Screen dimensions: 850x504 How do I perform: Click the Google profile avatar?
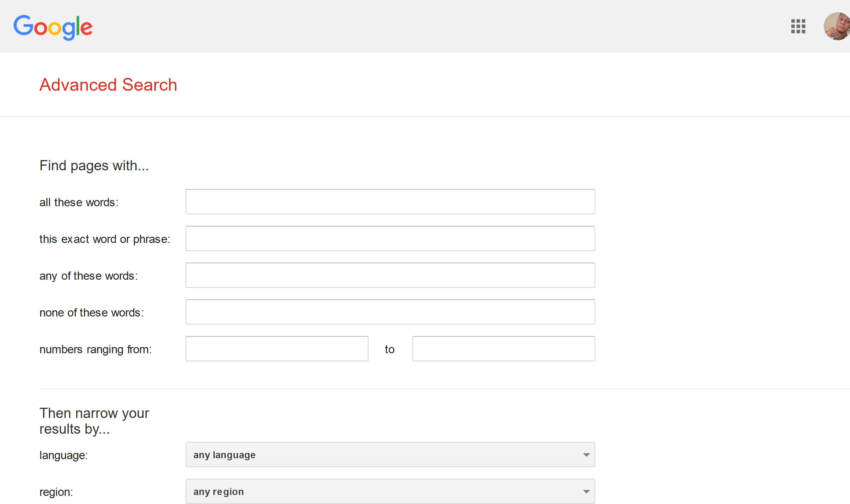837,26
